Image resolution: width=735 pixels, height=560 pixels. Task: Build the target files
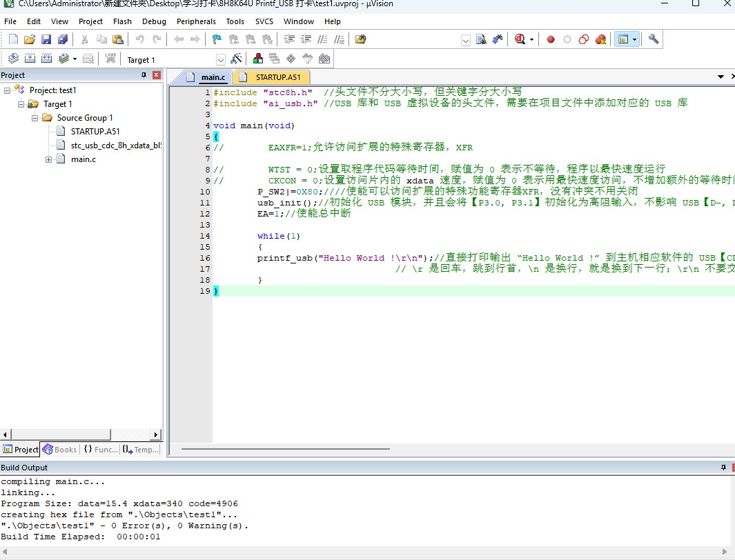pyautogui.click(x=30, y=59)
